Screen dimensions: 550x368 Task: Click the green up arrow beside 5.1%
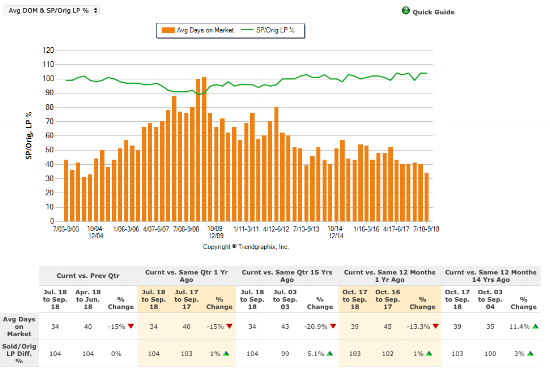[330, 354]
